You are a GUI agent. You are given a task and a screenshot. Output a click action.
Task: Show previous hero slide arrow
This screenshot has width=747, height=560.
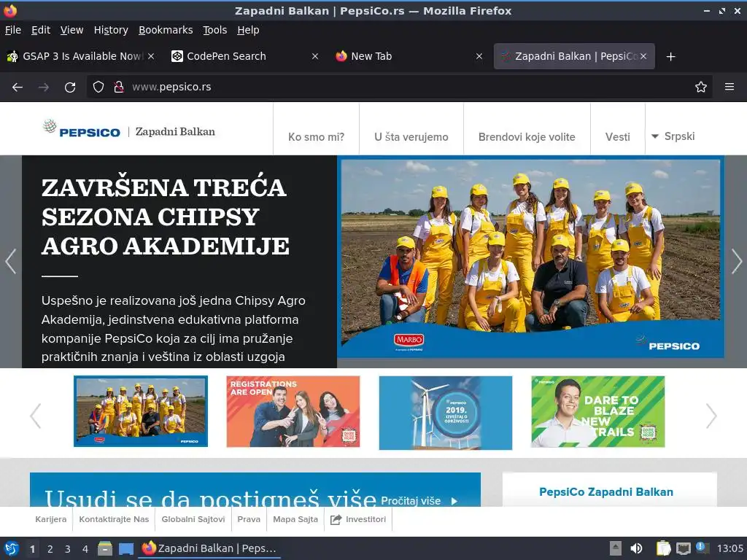point(11,262)
